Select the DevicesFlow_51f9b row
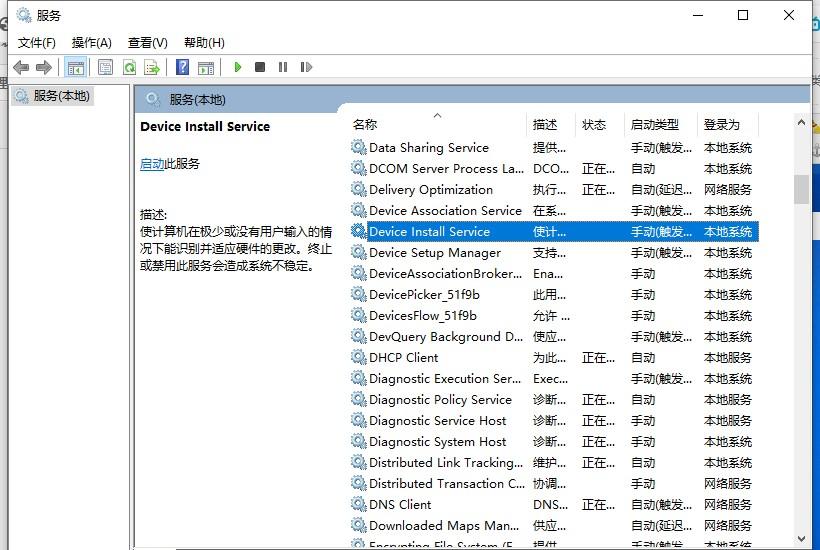The height and width of the screenshot is (550, 820). click(554, 315)
